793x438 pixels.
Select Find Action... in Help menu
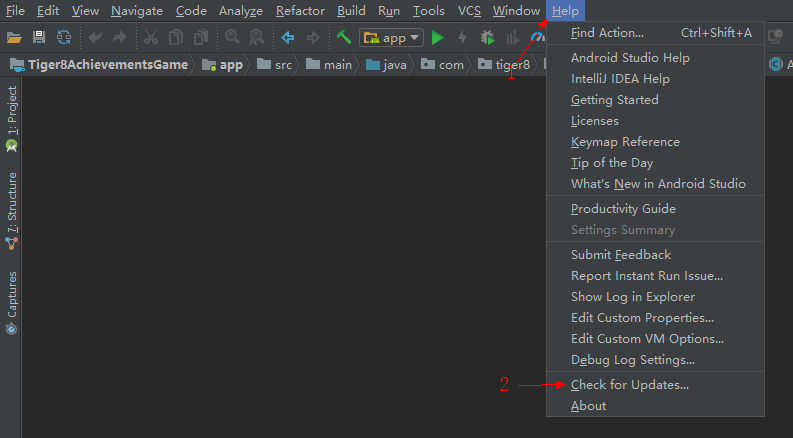click(655, 33)
